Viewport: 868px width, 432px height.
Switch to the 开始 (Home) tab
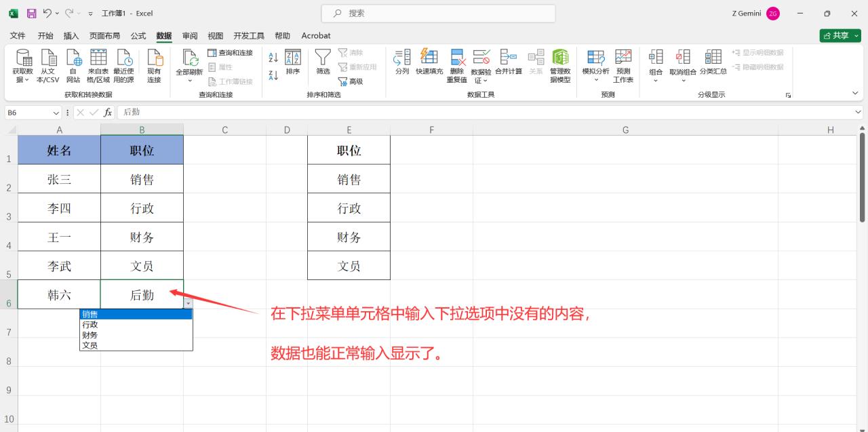(x=45, y=35)
